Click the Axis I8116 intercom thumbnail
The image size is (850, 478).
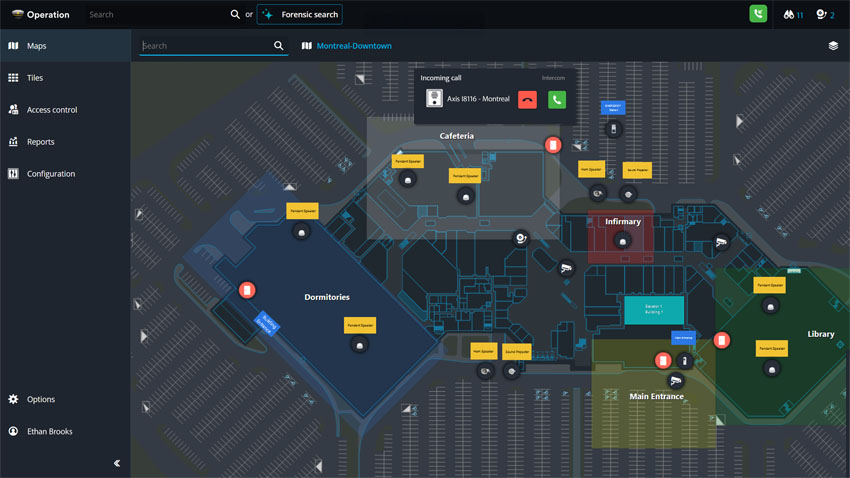click(434, 98)
